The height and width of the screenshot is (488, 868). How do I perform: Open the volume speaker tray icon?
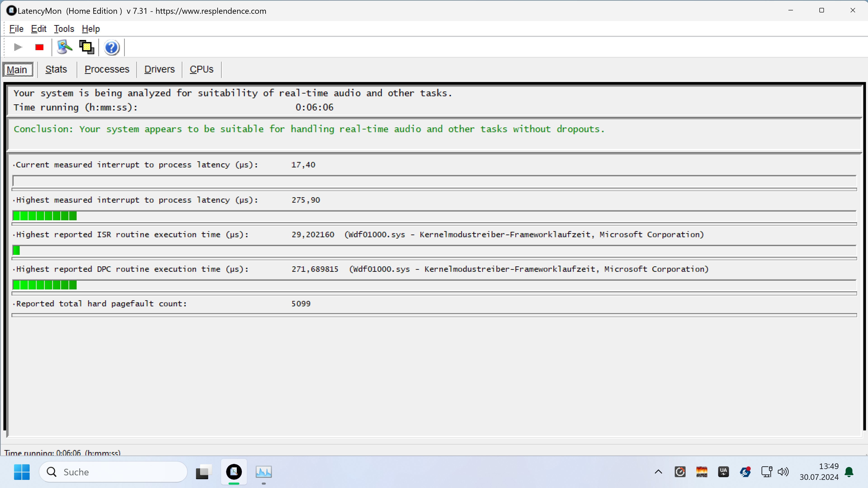(x=783, y=472)
